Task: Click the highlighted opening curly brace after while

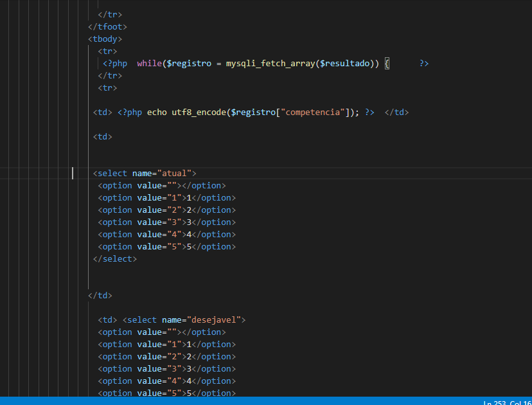Action: pyautogui.click(x=387, y=64)
